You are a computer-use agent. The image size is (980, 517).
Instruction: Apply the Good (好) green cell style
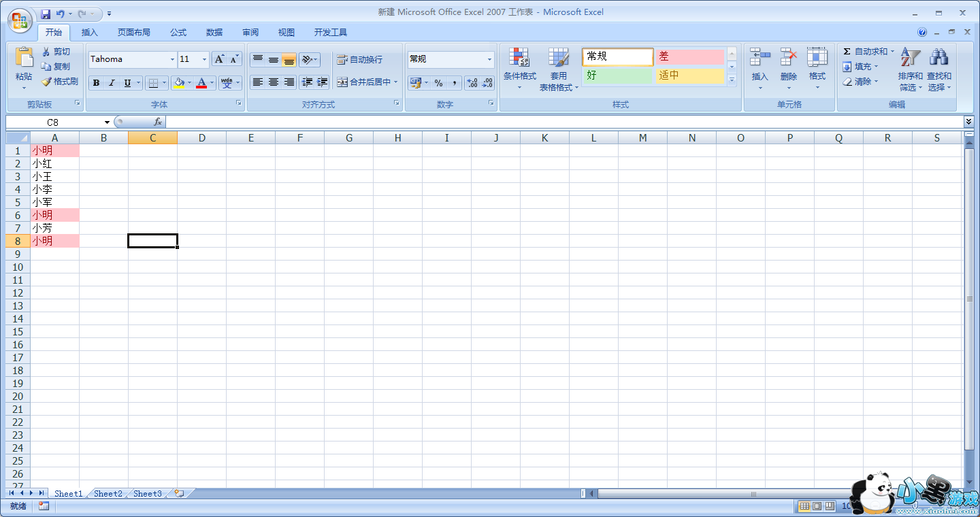tap(617, 76)
